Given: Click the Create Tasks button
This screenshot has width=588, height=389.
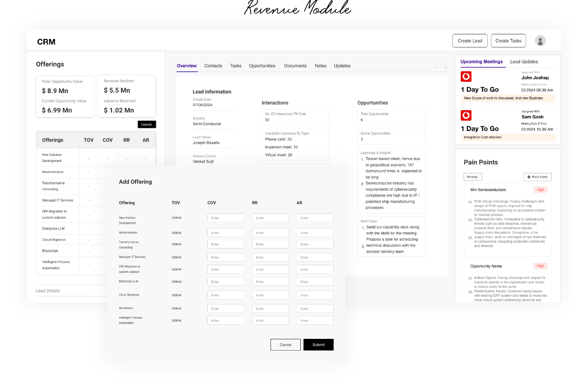Looking at the screenshot, I should tap(508, 41).
